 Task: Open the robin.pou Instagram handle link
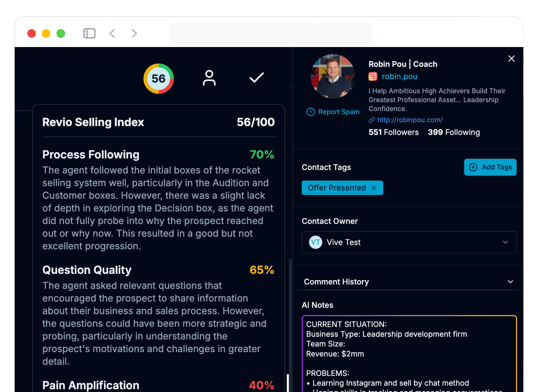click(x=400, y=76)
